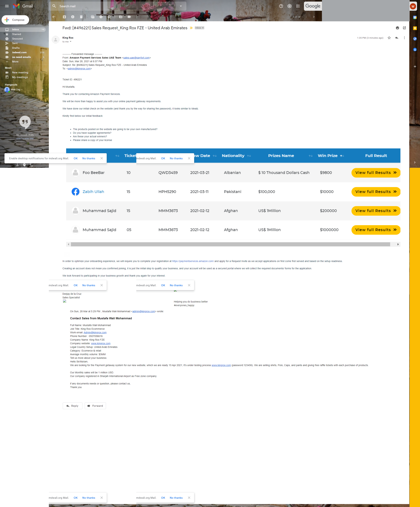
Task: Print the entire email thread
Action: [x=397, y=28]
